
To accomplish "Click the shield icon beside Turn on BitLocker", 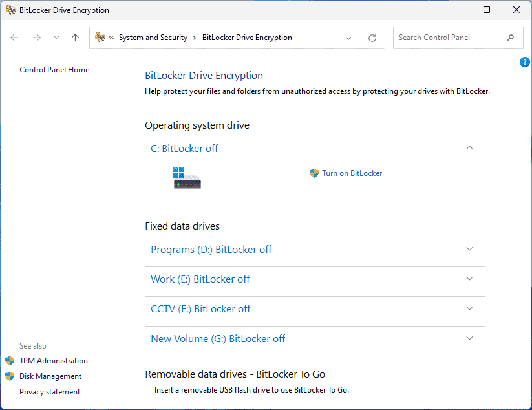I will click(x=313, y=173).
